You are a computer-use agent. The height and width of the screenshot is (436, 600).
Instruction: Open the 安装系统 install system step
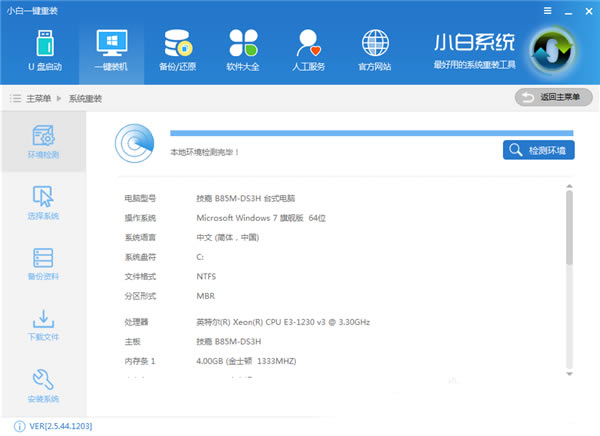(x=43, y=387)
